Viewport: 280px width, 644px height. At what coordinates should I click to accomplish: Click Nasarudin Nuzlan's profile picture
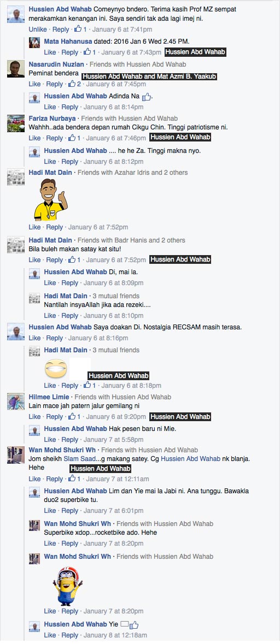pos(16,69)
